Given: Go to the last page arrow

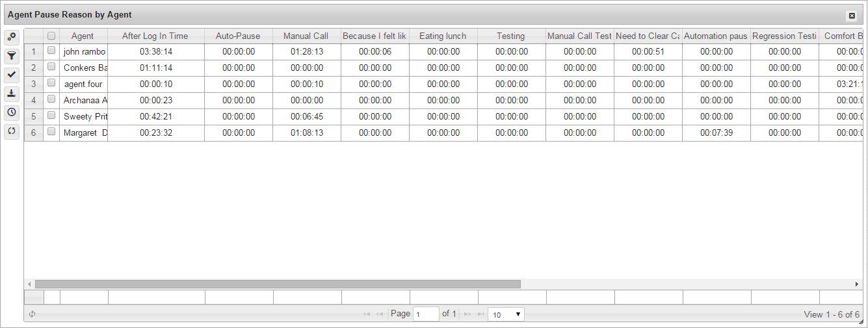Looking at the screenshot, I should tap(480, 314).
